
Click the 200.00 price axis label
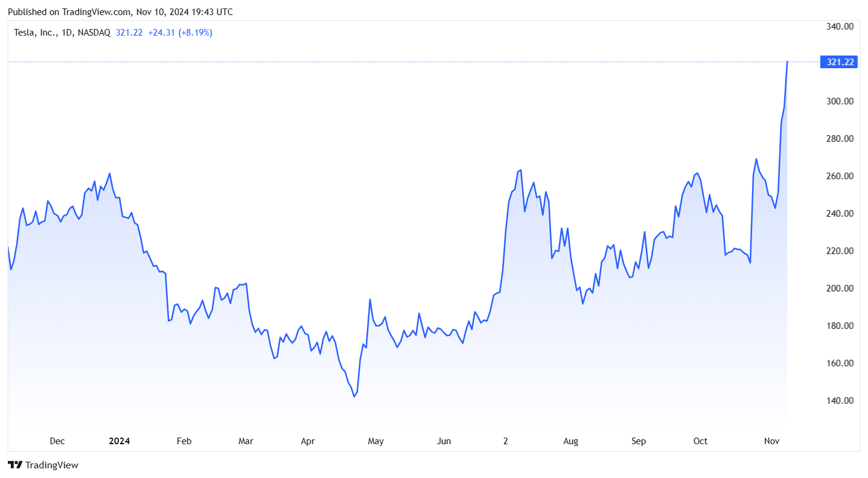pyautogui.click(x=840, y=288)
